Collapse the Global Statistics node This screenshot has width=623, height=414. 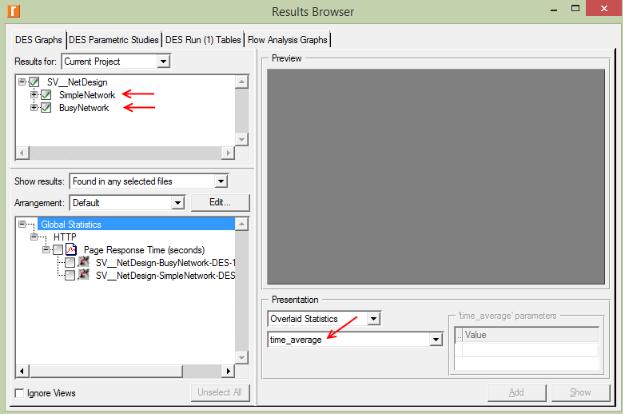tap(22, 224)
